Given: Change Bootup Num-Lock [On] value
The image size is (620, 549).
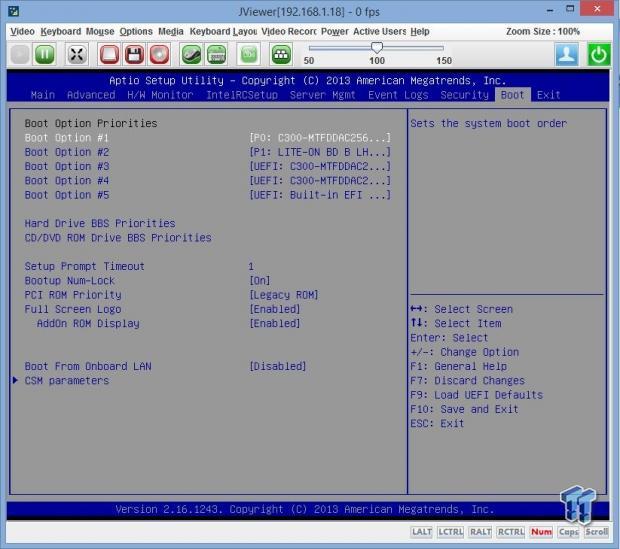Looking at the screenshot, I should pyautogui.click(x=259, y=280).
